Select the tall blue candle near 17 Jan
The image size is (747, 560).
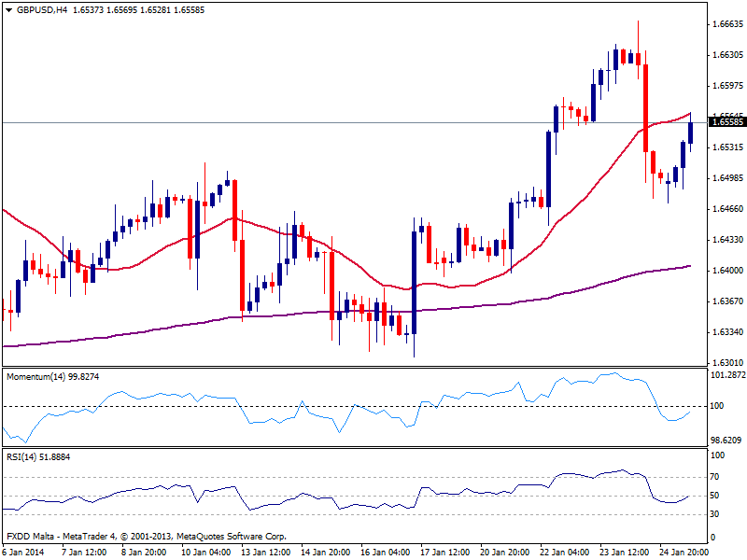[x=414, y=283]
